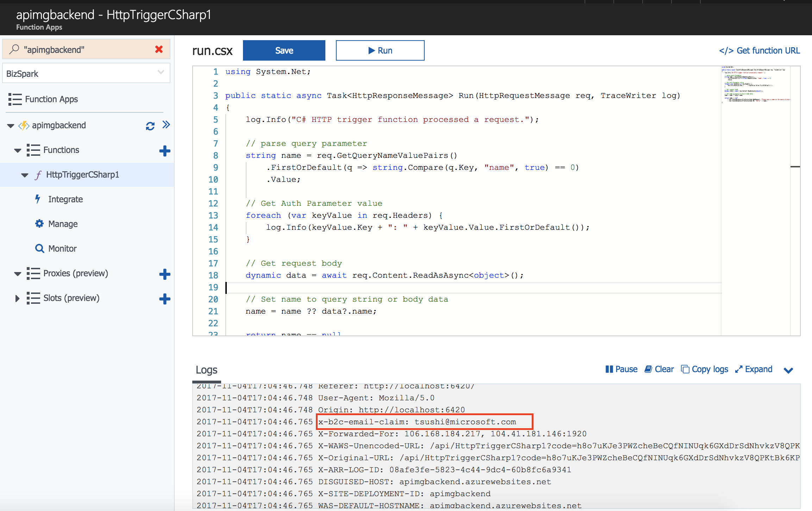This screenshot has height=511, width=812.
Task: Open the BizSpark subscription dropdown
Action: pyautogui.click(x=86, y=73)
